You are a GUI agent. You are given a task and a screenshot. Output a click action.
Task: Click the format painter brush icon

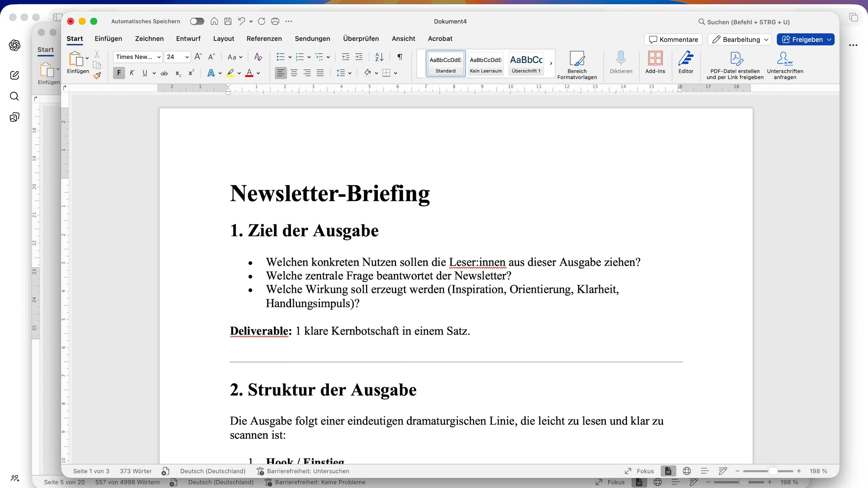97,75
